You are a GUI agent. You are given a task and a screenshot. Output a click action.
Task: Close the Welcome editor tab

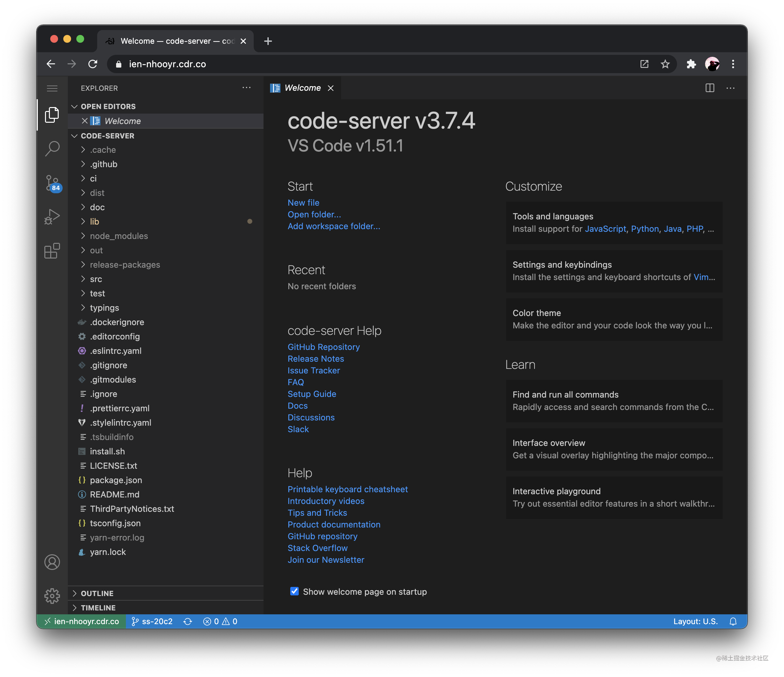331,88
